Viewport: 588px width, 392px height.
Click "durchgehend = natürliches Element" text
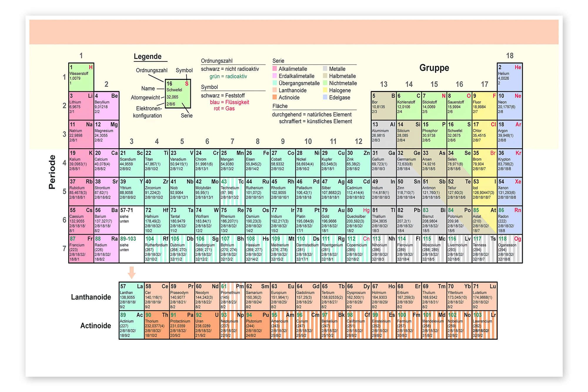(312, 114)
